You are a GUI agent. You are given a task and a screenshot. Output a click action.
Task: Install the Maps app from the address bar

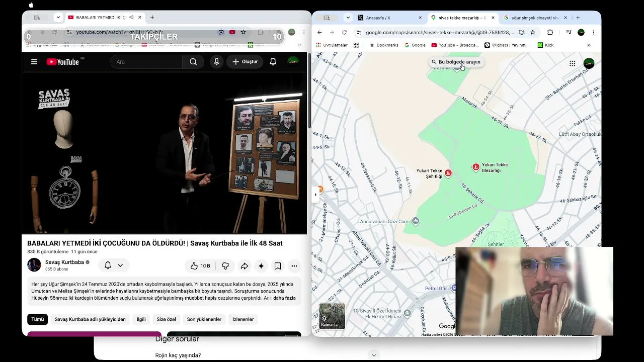click(x=522, y=32)
